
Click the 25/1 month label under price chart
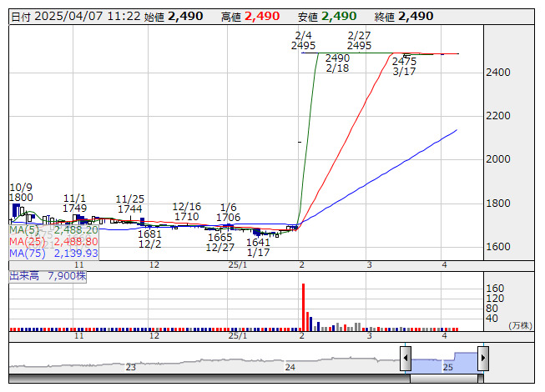coord(238,265)
